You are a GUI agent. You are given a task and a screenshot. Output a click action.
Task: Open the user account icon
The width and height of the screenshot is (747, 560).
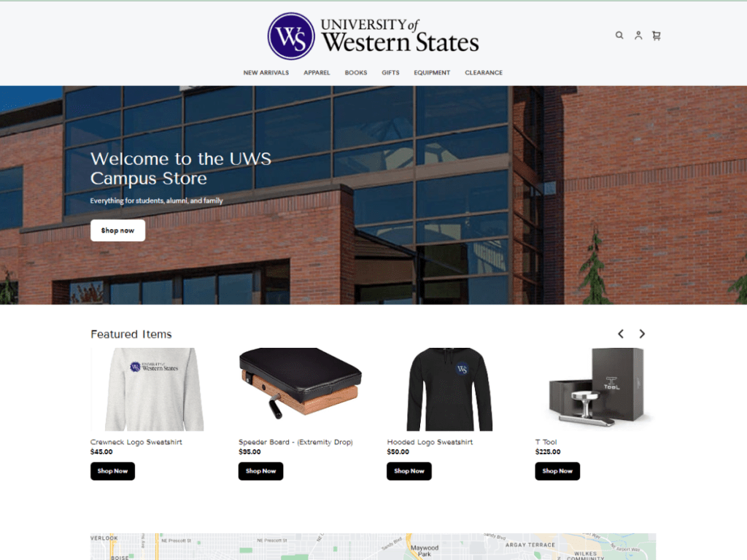(x=638, y=35)
